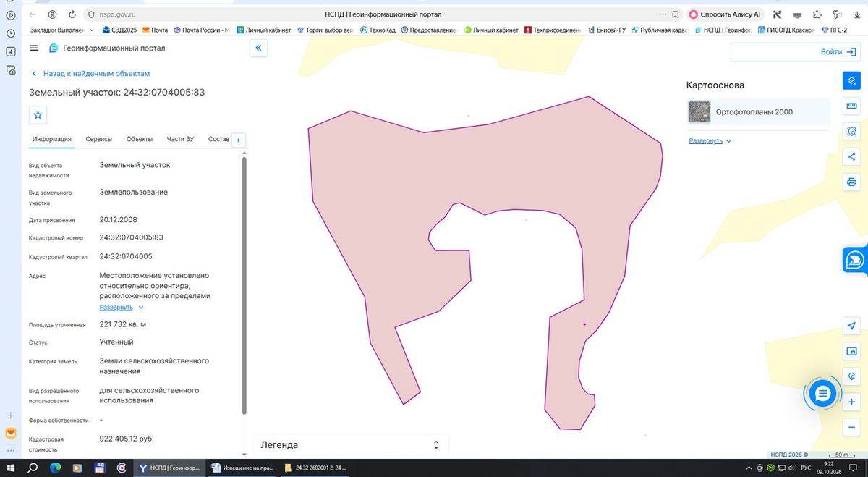Click the Спросить Алису AI button
868x477 pixels.
(724, 14)
